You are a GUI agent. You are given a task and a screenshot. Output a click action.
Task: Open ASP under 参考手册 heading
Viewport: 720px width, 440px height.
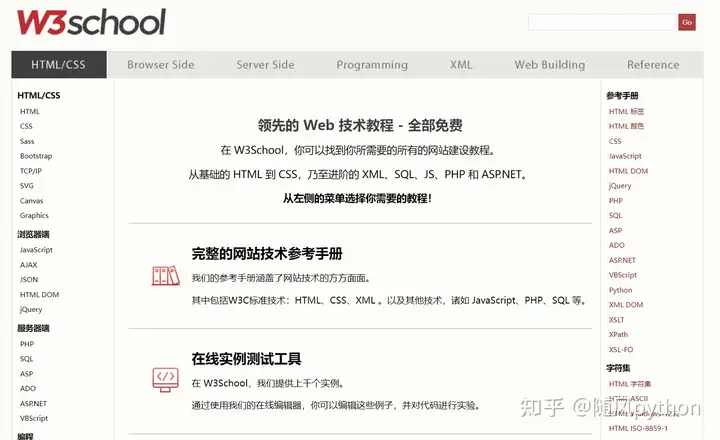tap(615, 231)
